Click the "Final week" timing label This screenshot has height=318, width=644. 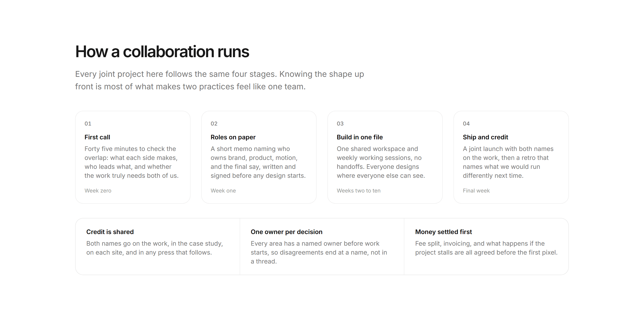(x=476, y=191)
